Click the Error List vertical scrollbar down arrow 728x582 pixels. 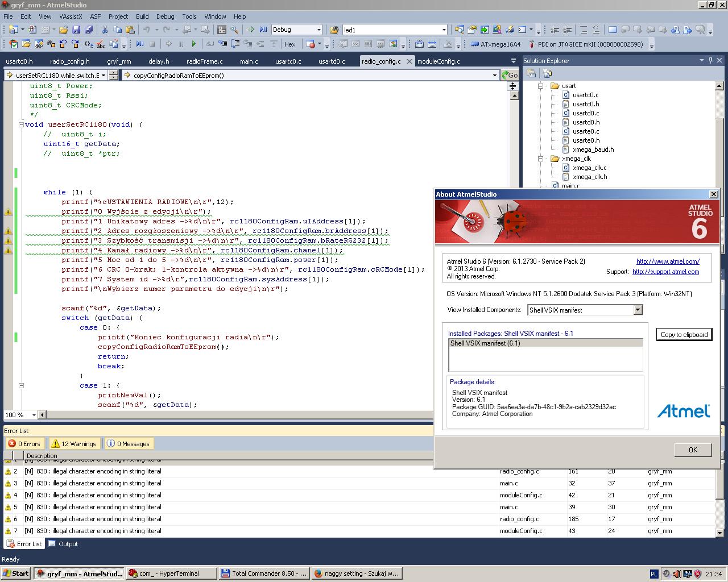(x=719, y=533)
